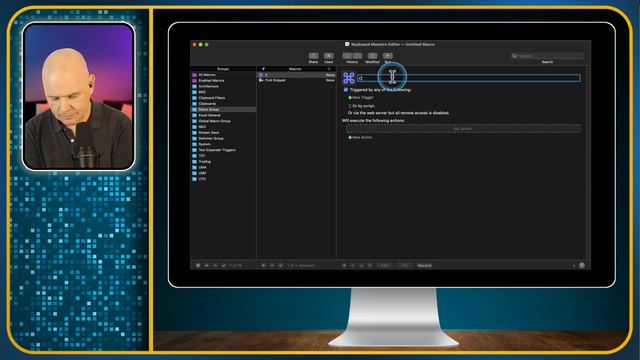Select the Text Expander Triggers group
640x360 pixels.
click(224, 150)
